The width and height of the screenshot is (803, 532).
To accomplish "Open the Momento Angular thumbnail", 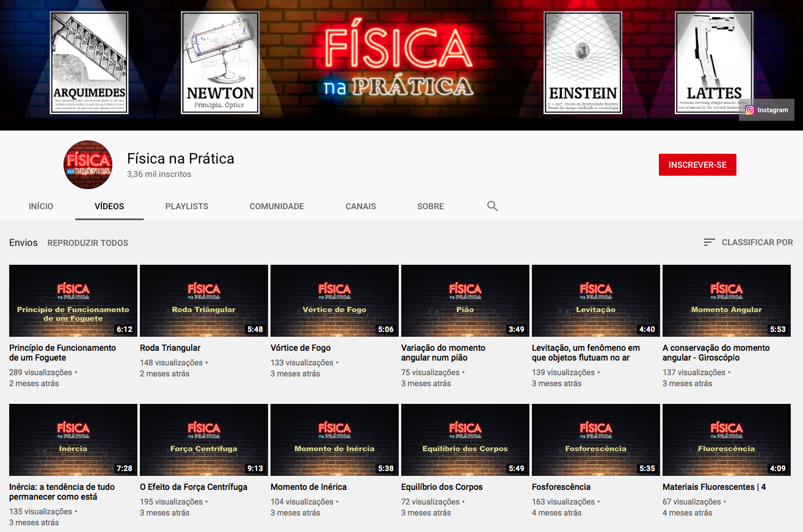I will (x=727, y=301).
